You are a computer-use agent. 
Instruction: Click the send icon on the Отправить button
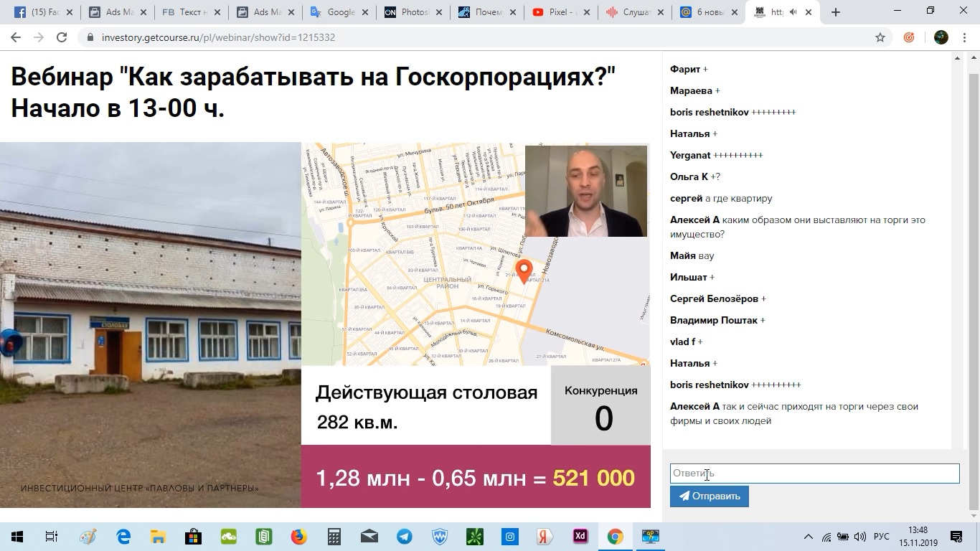tap(683, 496)
